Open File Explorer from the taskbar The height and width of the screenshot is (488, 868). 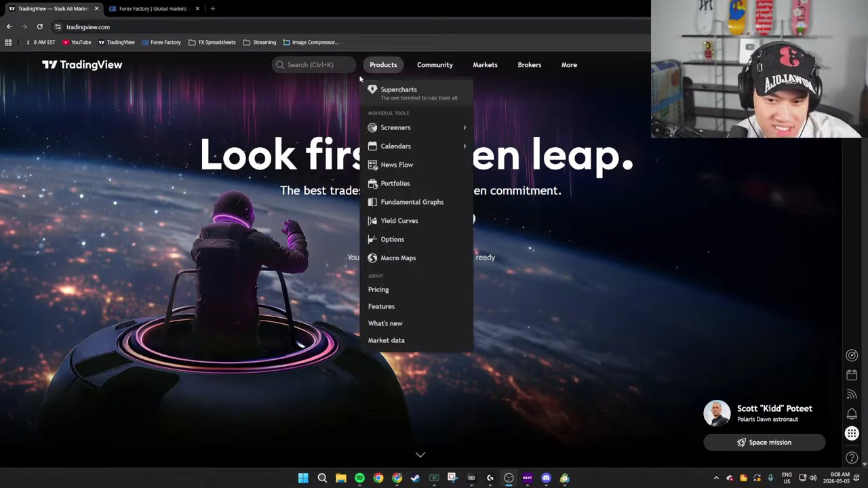pyautogui.click(x=340, y=478)
